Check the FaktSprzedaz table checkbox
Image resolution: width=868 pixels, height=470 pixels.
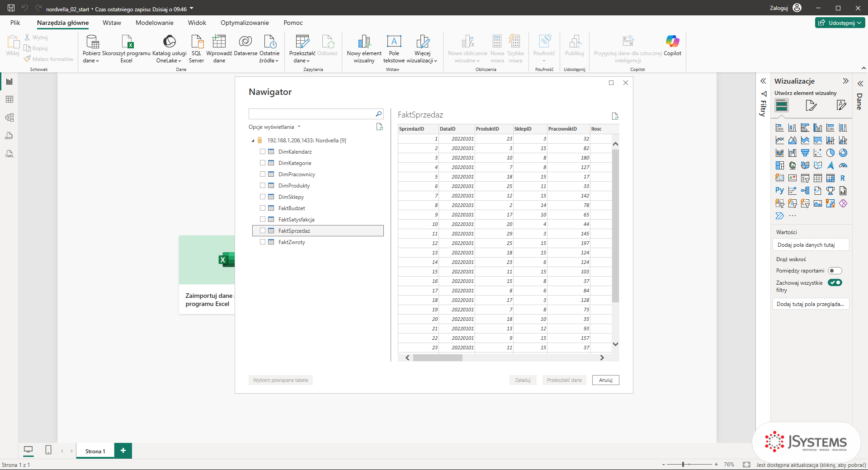click(263, 231)
